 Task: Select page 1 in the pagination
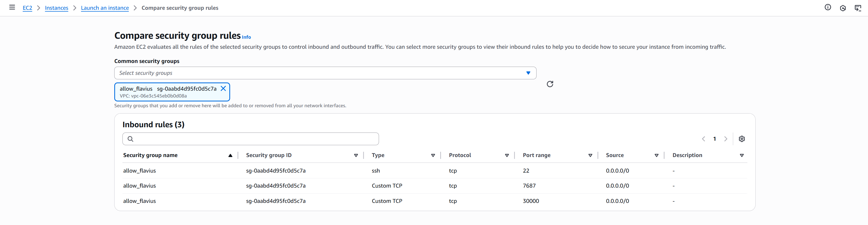pyautogui.click(x=714, y=139)
